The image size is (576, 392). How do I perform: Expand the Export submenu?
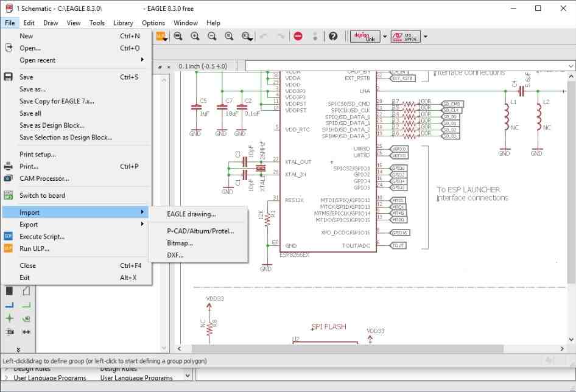pyautogui.click(x=142, y=224)
